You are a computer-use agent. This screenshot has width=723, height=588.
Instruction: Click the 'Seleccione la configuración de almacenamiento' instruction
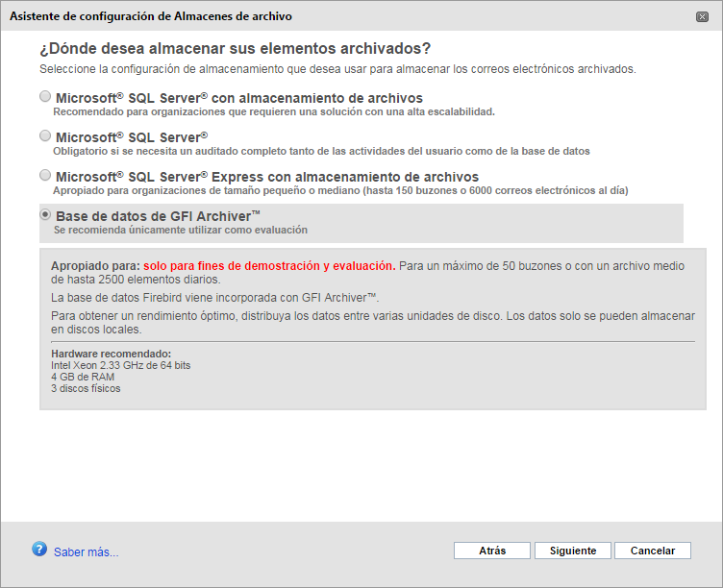(337, 69)
